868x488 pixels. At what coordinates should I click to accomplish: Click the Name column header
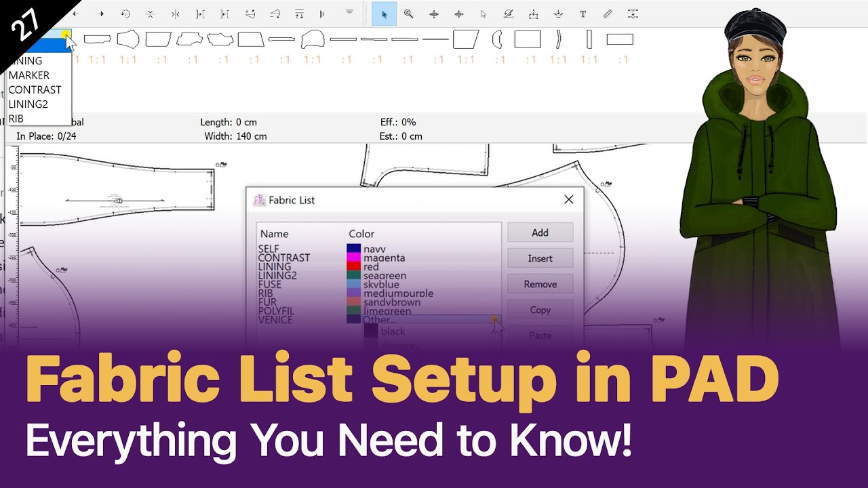[274, 234]
